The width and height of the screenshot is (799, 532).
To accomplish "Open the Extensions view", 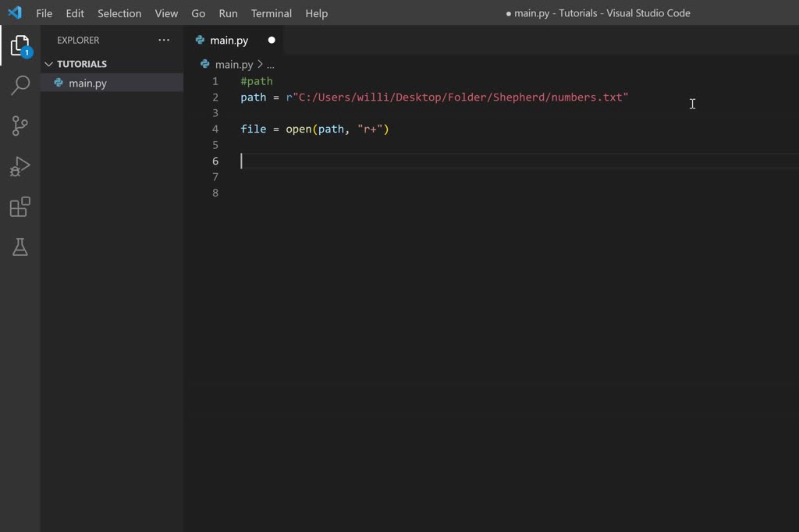I will pyautogui.click(x=20, y=207).
